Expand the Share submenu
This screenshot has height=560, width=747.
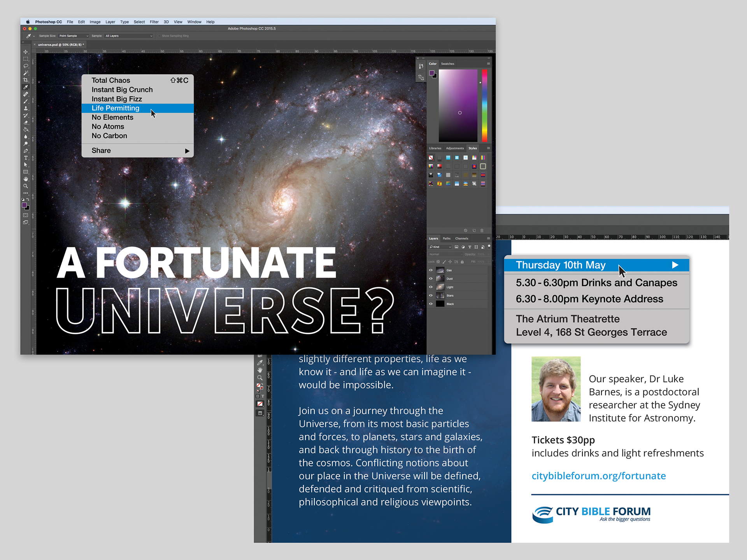138,150
